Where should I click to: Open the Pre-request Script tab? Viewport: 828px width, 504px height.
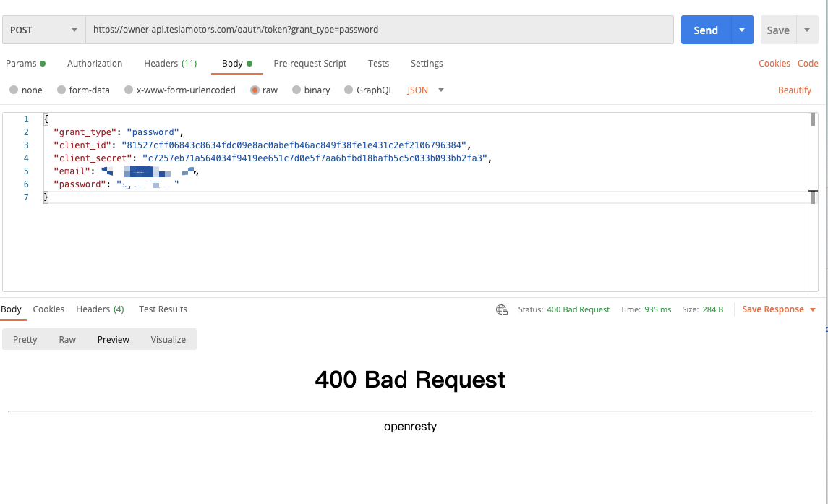pos(310,63)
